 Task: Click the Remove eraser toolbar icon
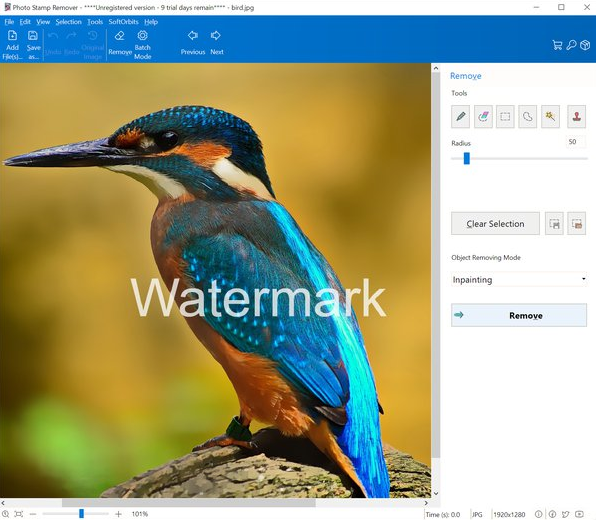pyautogui.click(x=120, y=43)
